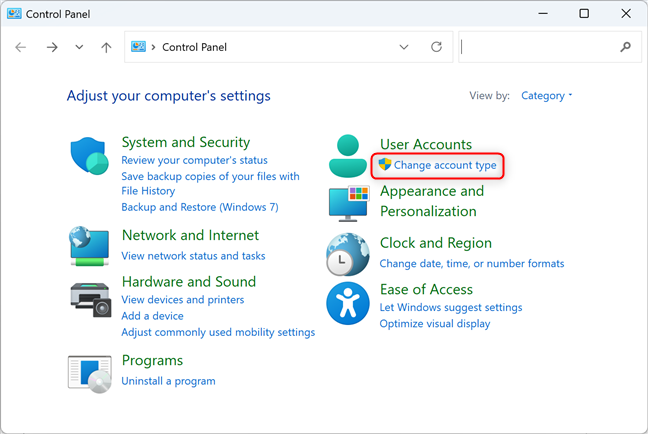Screen dimensions: 648x434
Task: Go up one level with up arrow
Action: pyautogui.click(x=106, y=47)
